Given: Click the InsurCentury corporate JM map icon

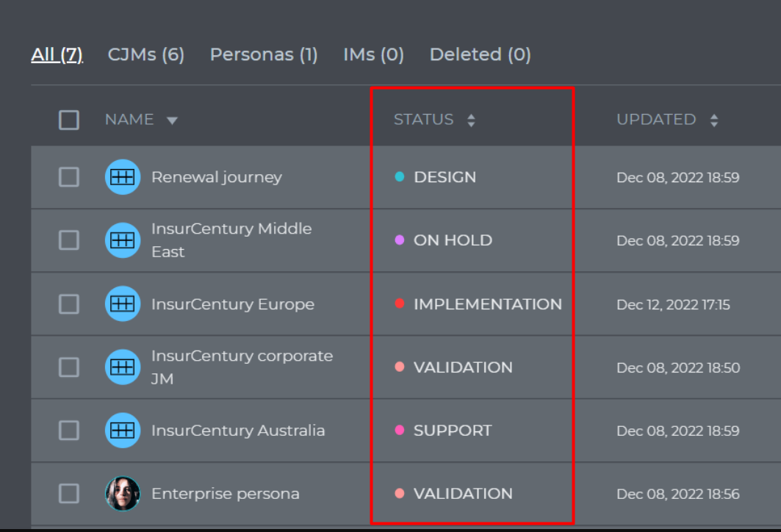Looking at the screenshot, I should click(x=123, y=367).
